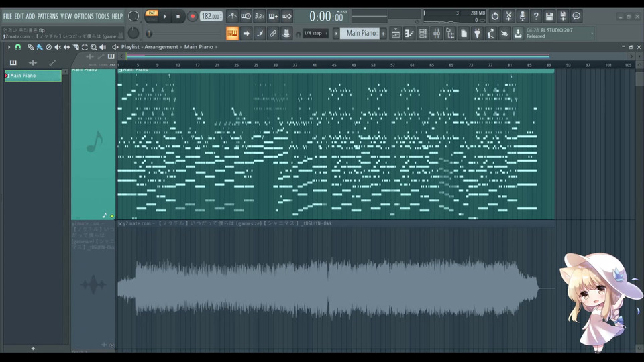Select the Playlist Slip tool
This screenshot has width=644, height=362.
coord(66,47)
